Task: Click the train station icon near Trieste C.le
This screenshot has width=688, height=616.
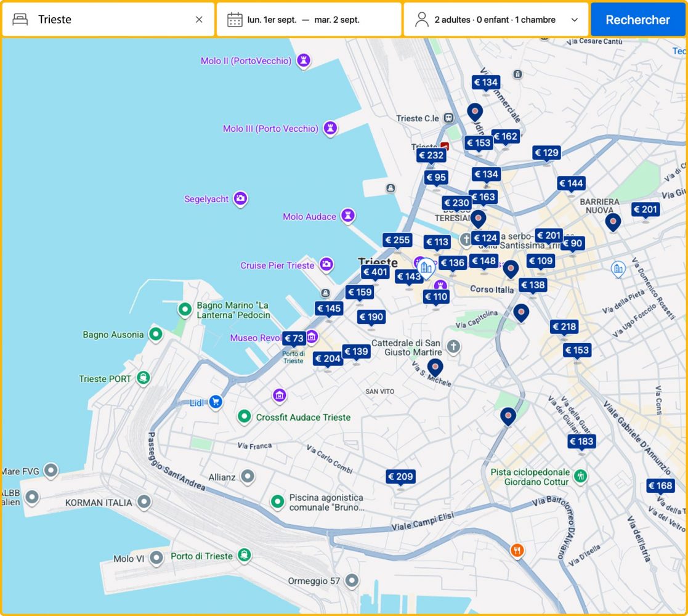Action: point(448,118)
